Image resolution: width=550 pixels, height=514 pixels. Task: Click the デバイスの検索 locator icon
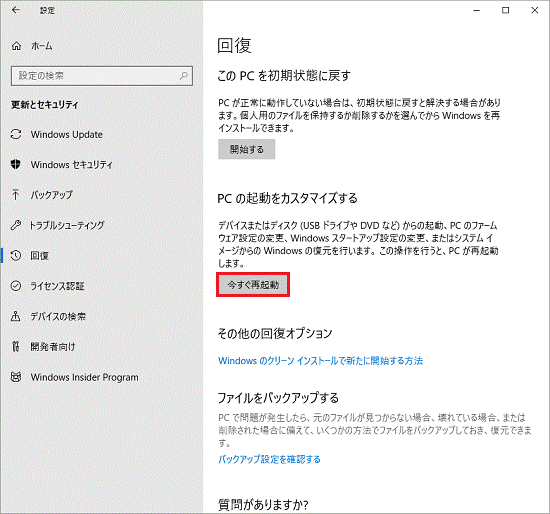(15, 316)
